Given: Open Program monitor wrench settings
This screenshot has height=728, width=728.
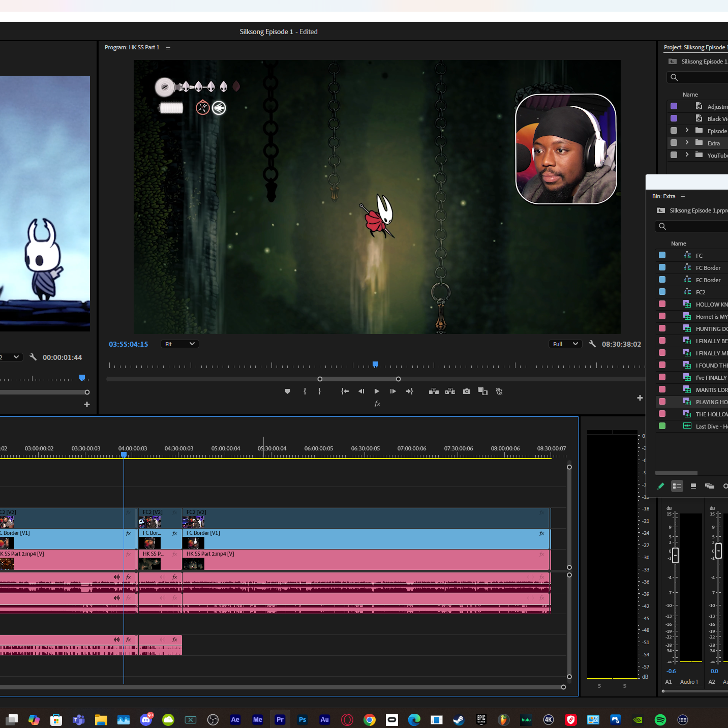Looking at the screenshot, I should pos(592,344).
